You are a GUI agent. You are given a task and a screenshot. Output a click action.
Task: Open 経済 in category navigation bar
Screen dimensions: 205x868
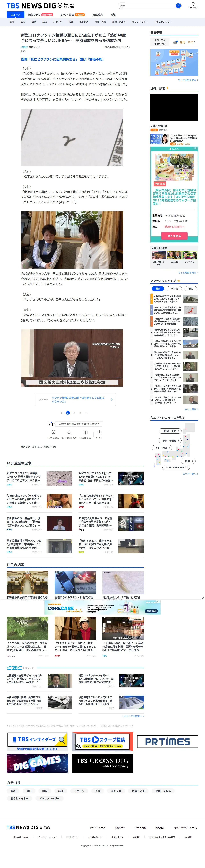point(45,22)
